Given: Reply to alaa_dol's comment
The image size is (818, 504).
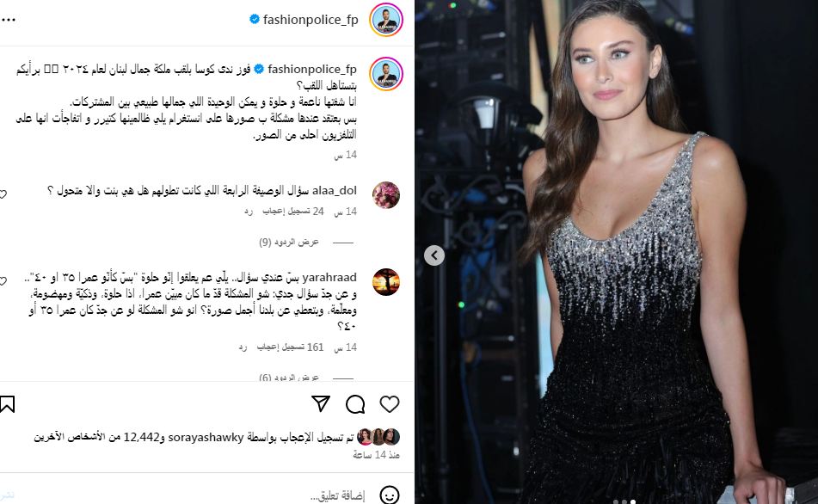Looking at the screenshot, I should [x=249, y=212].
